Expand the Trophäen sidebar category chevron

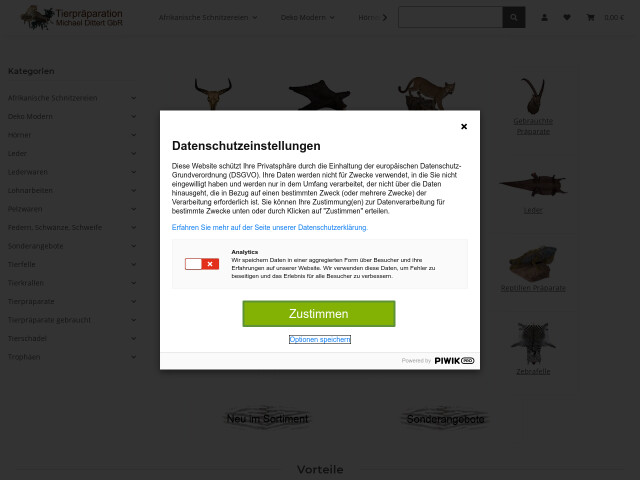pos(133,357)
